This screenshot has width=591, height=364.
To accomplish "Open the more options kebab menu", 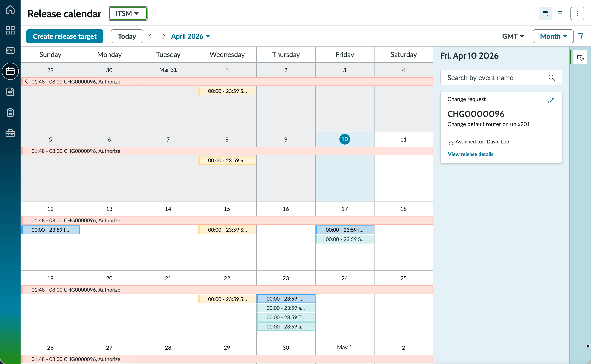I will [x=577, y=13].
